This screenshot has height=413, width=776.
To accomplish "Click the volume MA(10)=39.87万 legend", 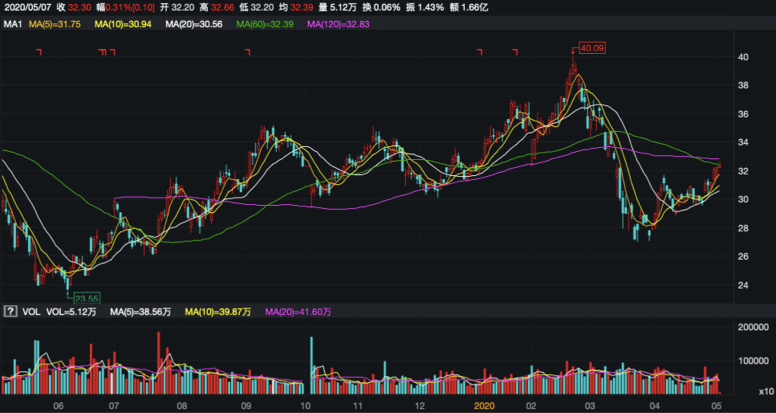I will 218,312.
